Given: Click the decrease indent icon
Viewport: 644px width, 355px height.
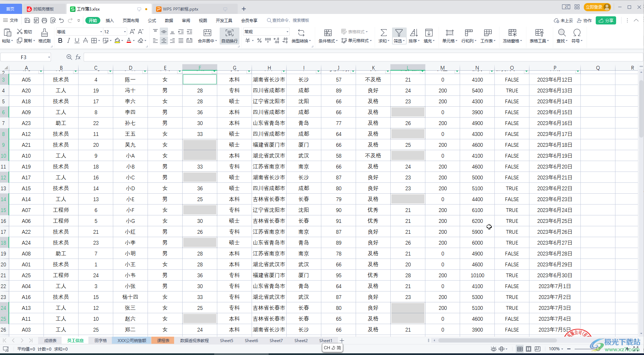Looking at the screenshot, I should pyautogui.click(x=181, y=32).
